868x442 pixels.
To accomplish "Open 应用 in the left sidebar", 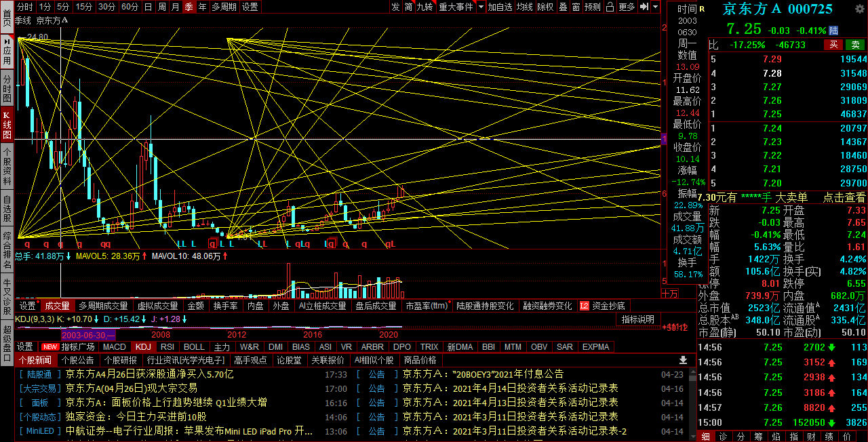I will click(x=7, y=50).
